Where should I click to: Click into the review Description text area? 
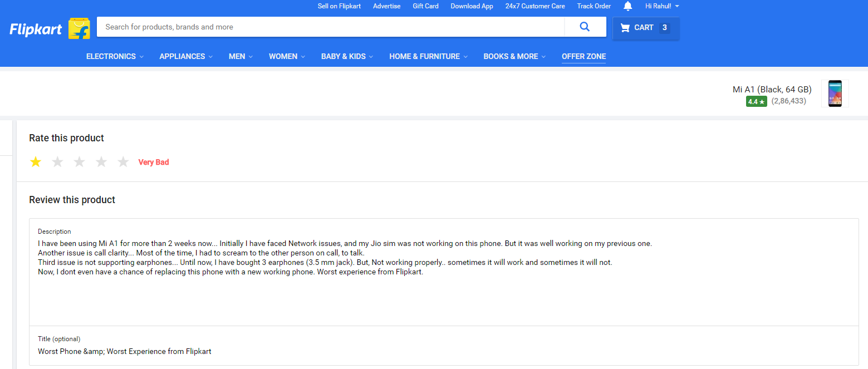[444, 272]
